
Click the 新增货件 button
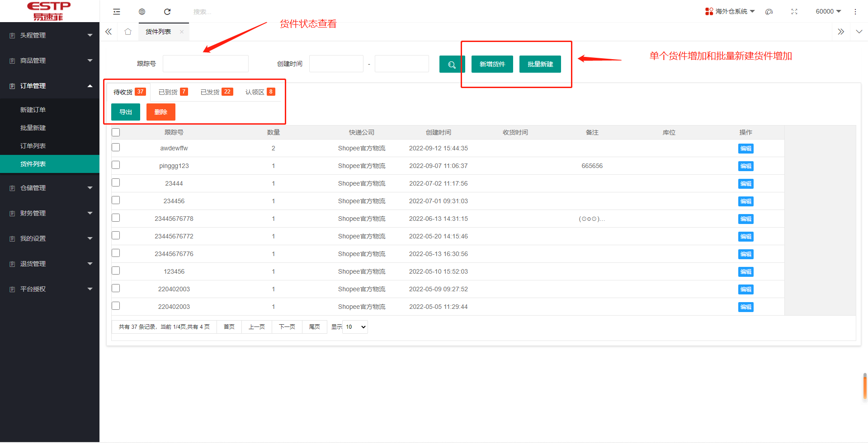coord(492,64)
